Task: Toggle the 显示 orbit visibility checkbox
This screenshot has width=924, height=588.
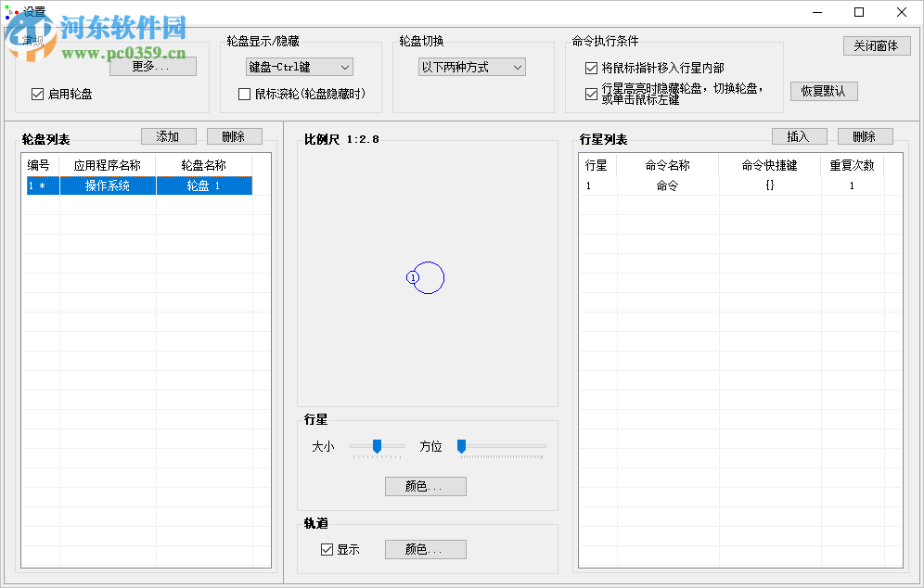Action: click(327, 549)
